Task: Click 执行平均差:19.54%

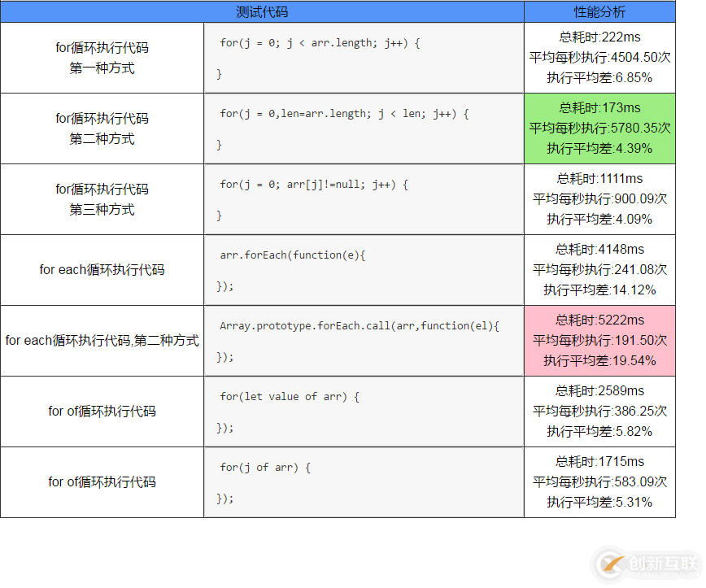Action: 599,360
